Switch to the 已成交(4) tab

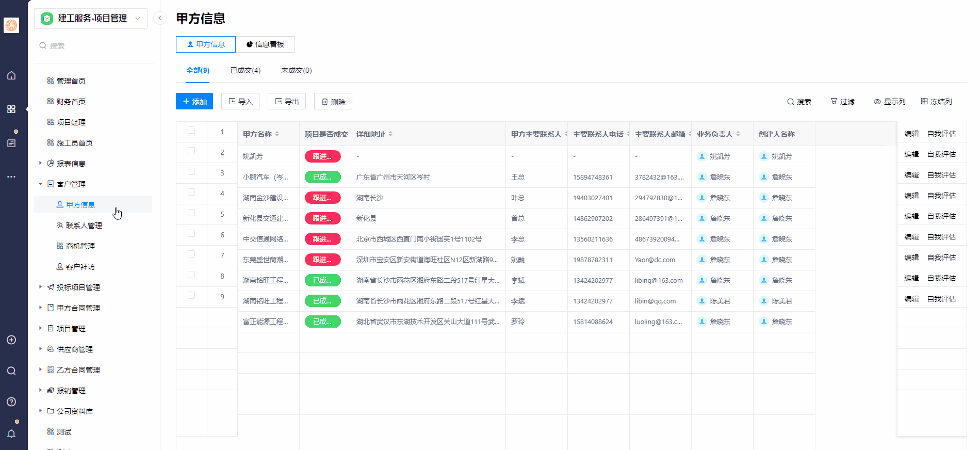(245, 70)
